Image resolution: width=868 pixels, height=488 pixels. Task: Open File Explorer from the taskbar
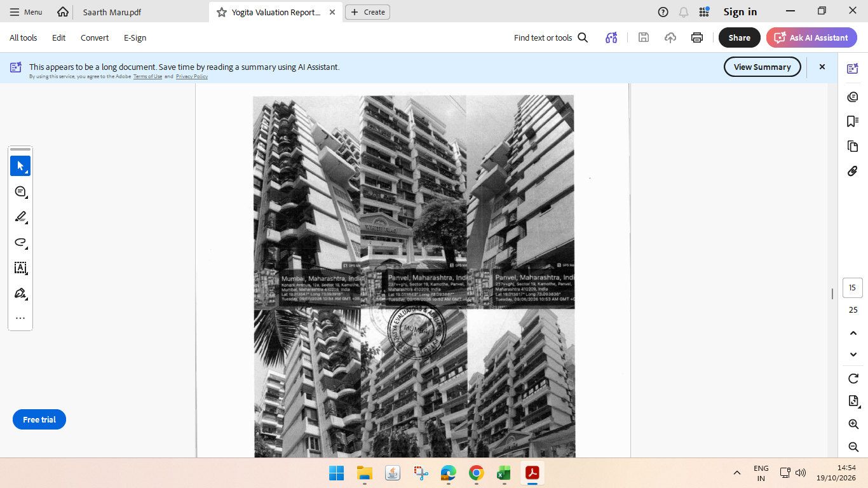tap(364, 473)
